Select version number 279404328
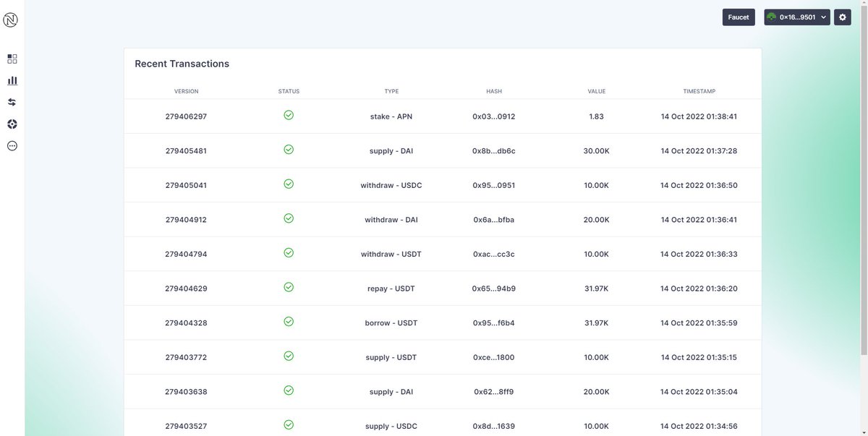This screenshot has width=868, height=436. coord(186,322)
